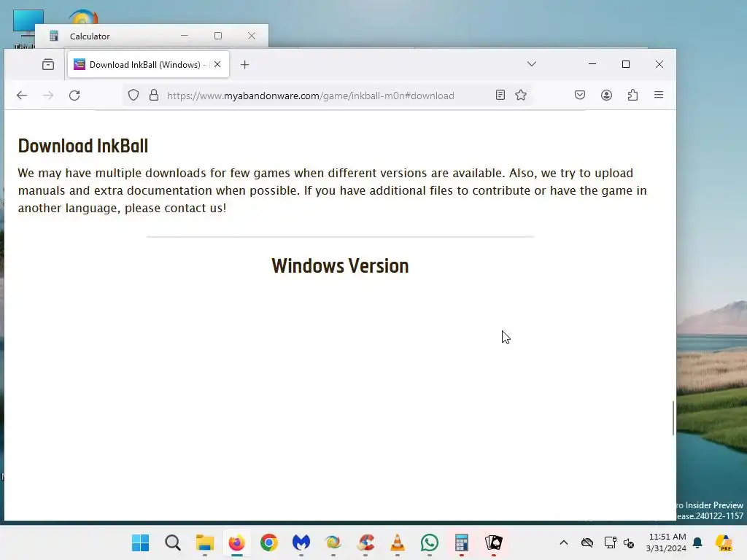Reload the current page
Viewport: 747px width, 560px height.
coord(74,96)
